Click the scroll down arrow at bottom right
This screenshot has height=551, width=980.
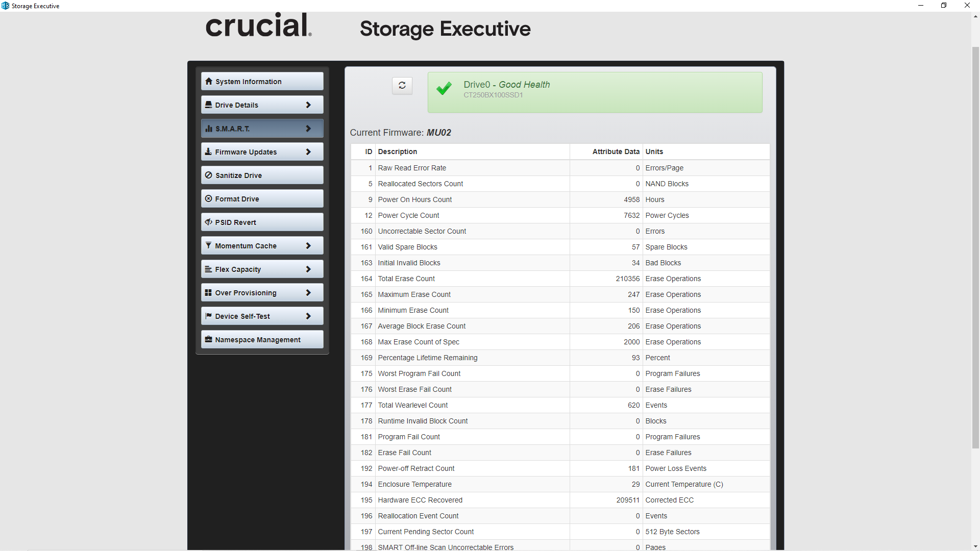[x=975, y=546]
